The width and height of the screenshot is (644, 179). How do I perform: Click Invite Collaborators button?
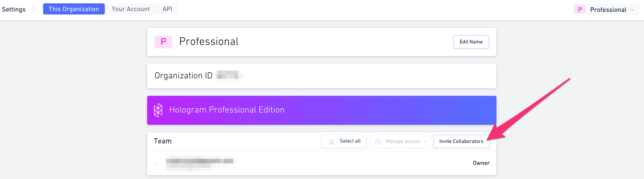click(x=461, y=141)
